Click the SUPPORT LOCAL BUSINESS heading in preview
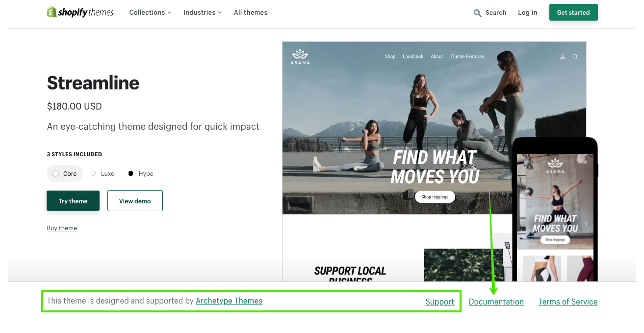The image size is (644, 333). pos(350,274)
